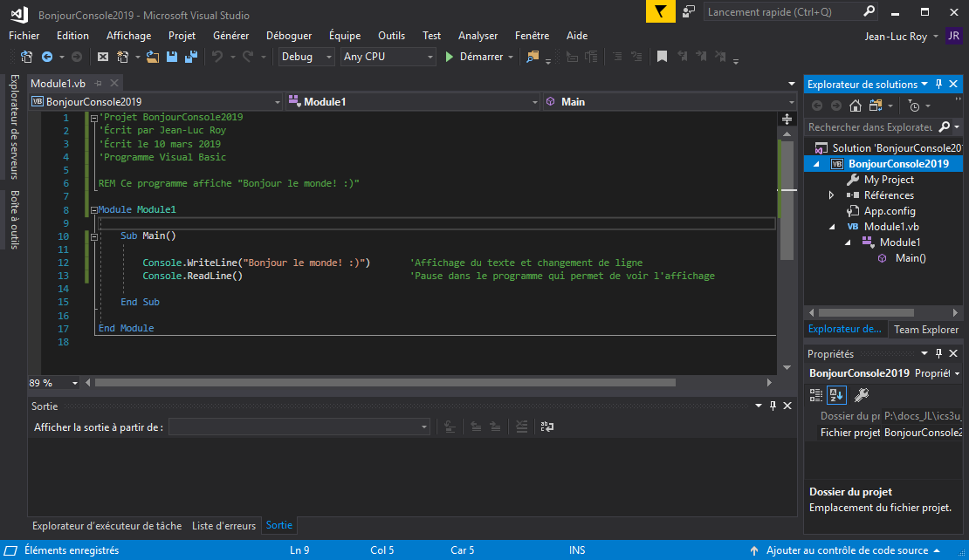
Task: Click the editor horizontal scrollbar thumb
Action: click(x=385, y=383)
